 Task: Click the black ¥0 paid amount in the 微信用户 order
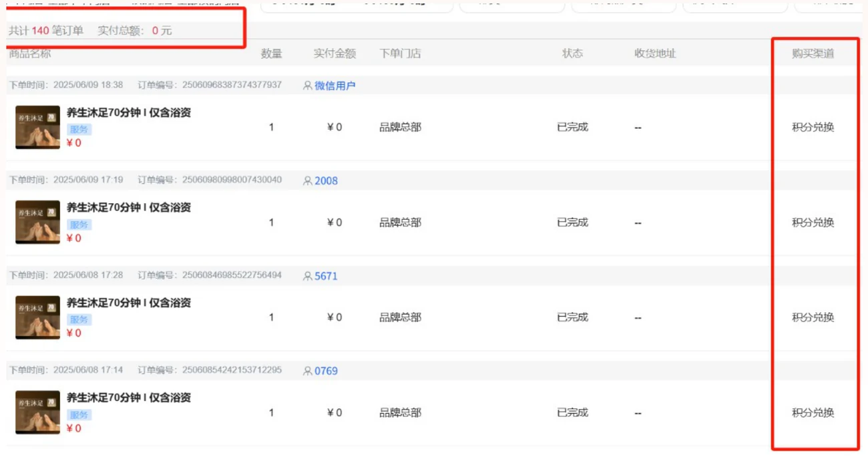335,127
